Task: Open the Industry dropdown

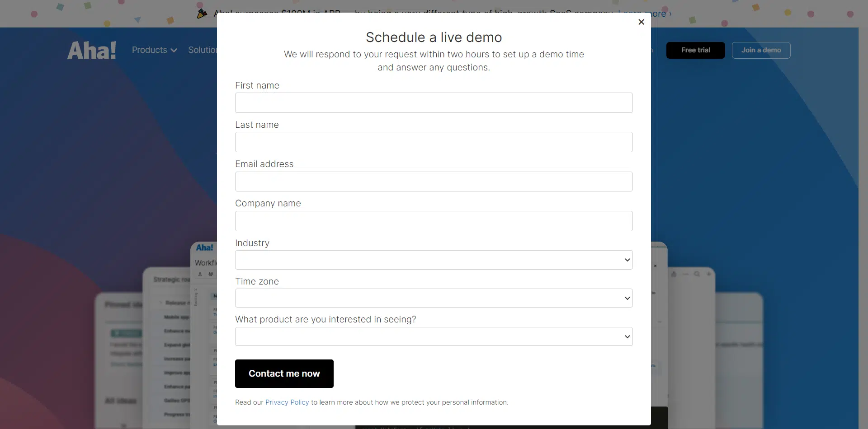Action: point(434,260)
